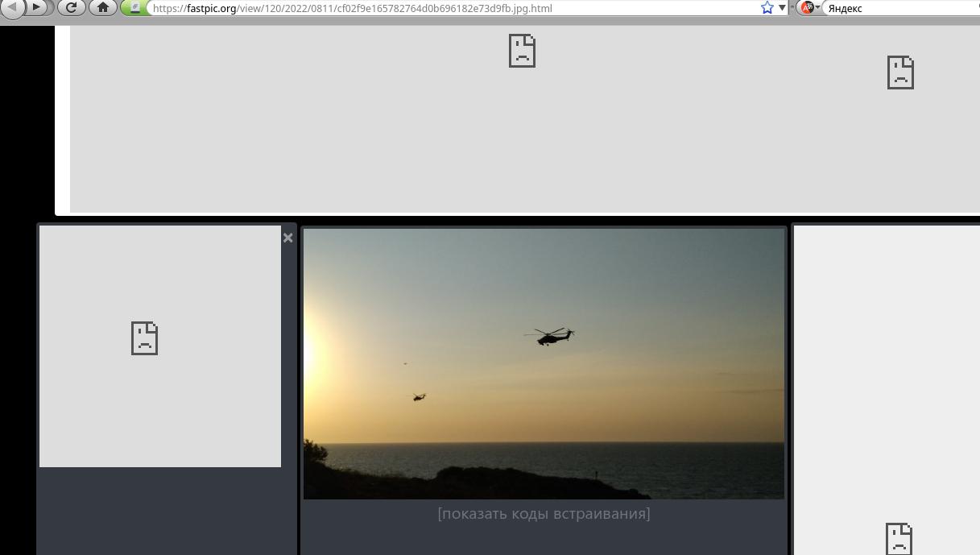
Task: Reload the current page
Action: [x=71, y=7]
